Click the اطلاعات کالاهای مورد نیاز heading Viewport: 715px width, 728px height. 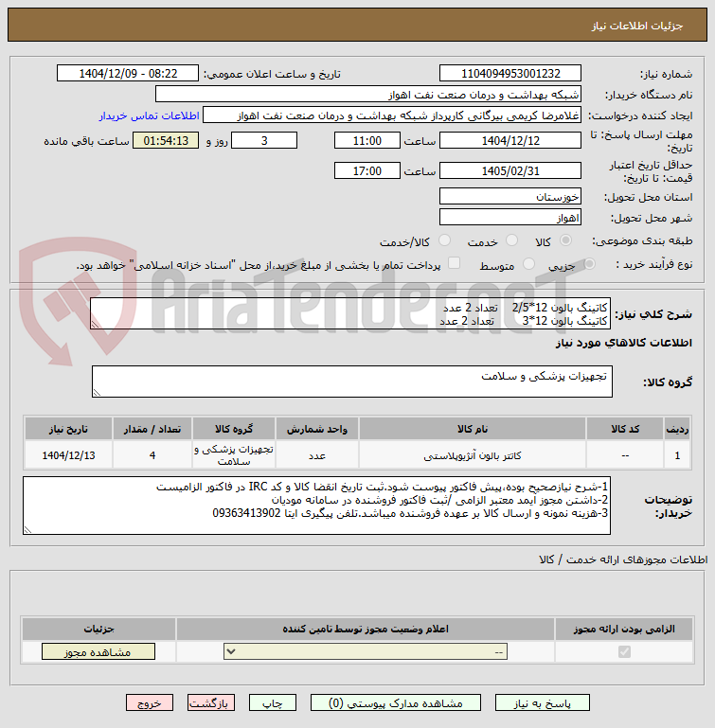coord(623,343)
